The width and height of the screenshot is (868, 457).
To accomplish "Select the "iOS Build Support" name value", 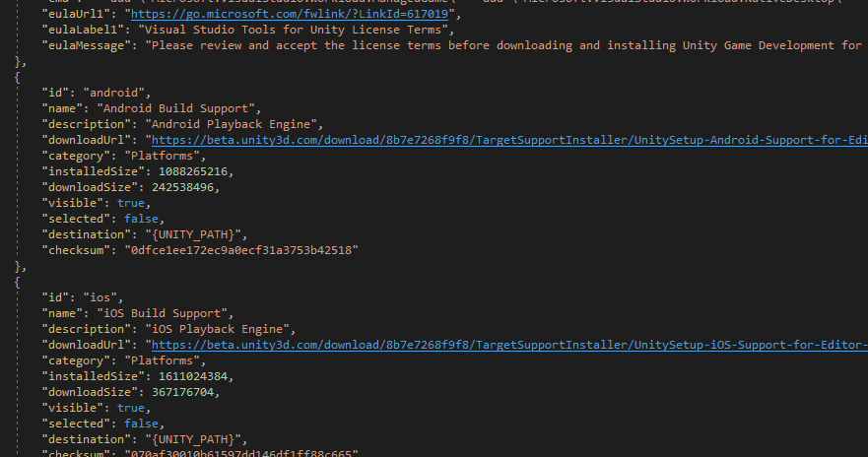I will [163, 313].
